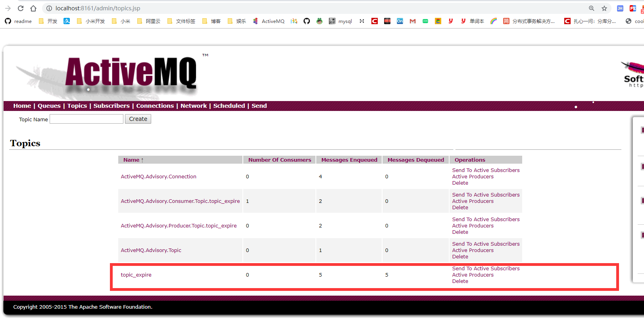644x319 pixels.
Task: Open the 开发 bookmark folder
Action: click(x=48, y=21)
